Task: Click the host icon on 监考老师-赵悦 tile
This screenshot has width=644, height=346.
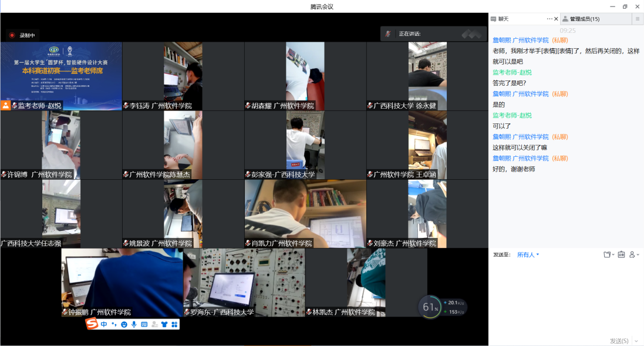Action: [5, 106]
